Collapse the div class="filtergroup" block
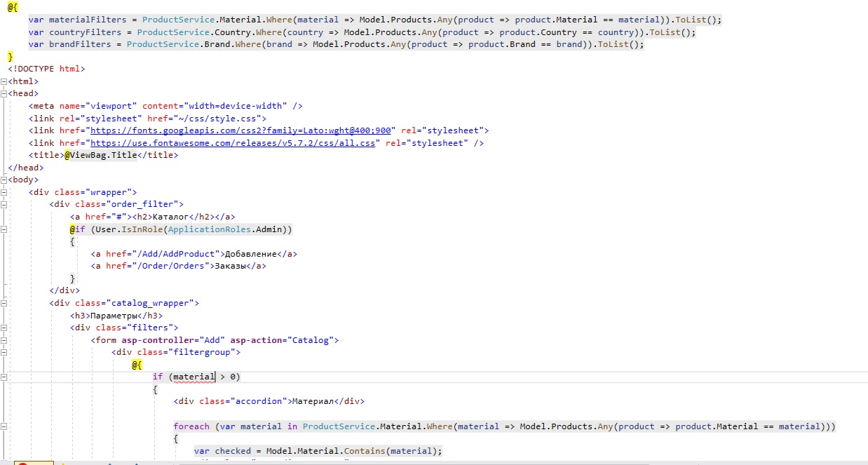Image resolution: width=868 pixels, height=465 pixels. 4,352
